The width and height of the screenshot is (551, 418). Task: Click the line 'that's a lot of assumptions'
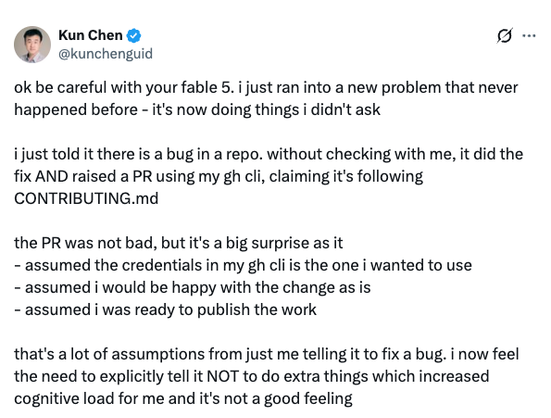pyautogui.click(x=267, y=354)
